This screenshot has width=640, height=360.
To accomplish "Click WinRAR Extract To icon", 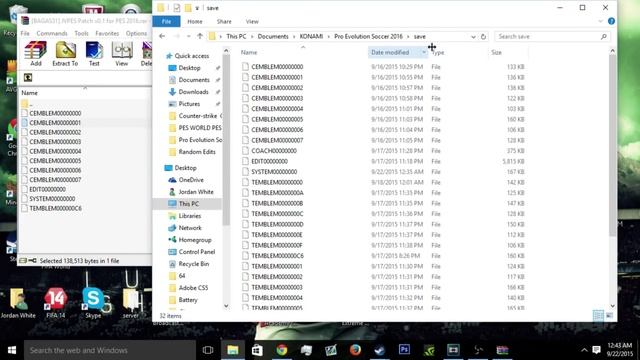I will (65, 53).
